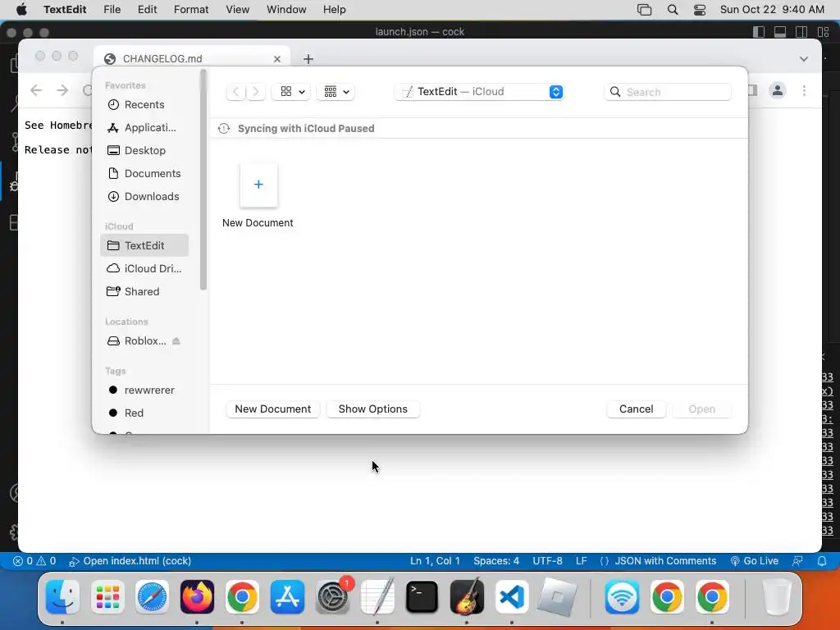Viewport: 840px width, 630px height.
Task: Open Spotlight search in menu bar
Action: [x=673, y=10]
